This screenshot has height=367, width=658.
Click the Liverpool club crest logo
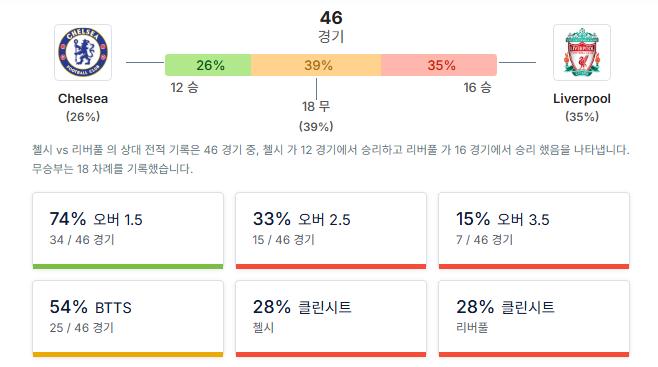[582, 52]
